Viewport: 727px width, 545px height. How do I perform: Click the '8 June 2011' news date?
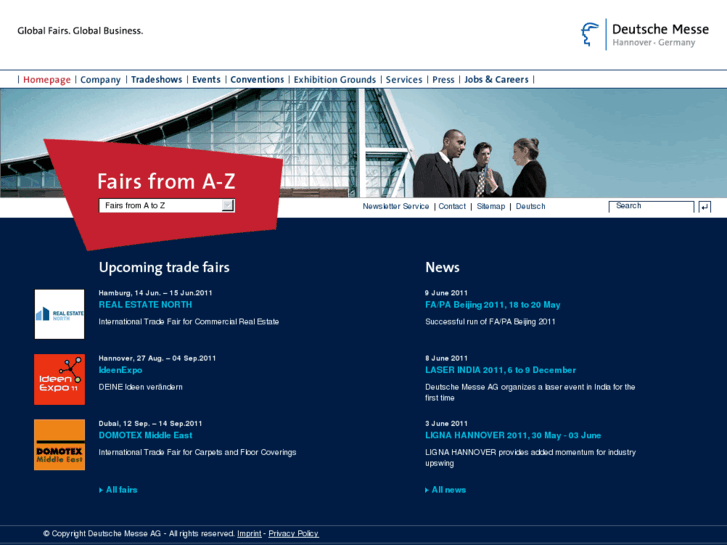pyautogui.click(x=446, y=358)
